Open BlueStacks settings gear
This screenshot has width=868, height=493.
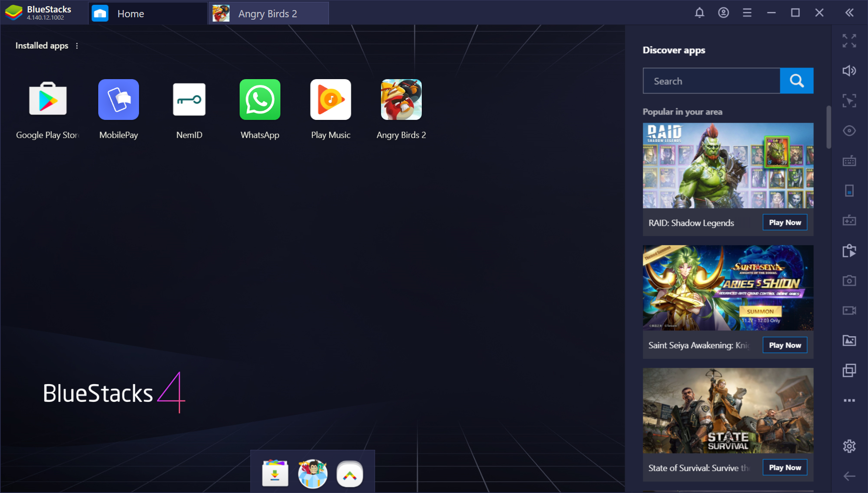pos(849,446)
